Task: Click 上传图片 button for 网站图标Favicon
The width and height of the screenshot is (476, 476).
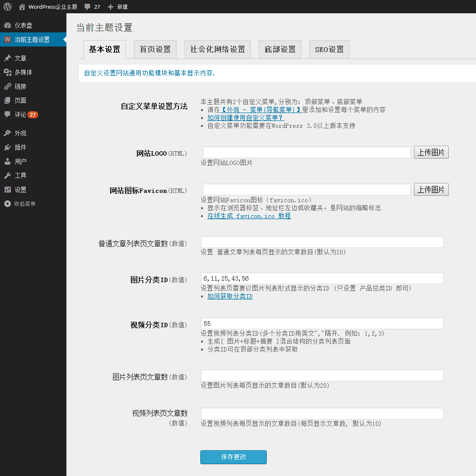Action: [x=431, y=190]
